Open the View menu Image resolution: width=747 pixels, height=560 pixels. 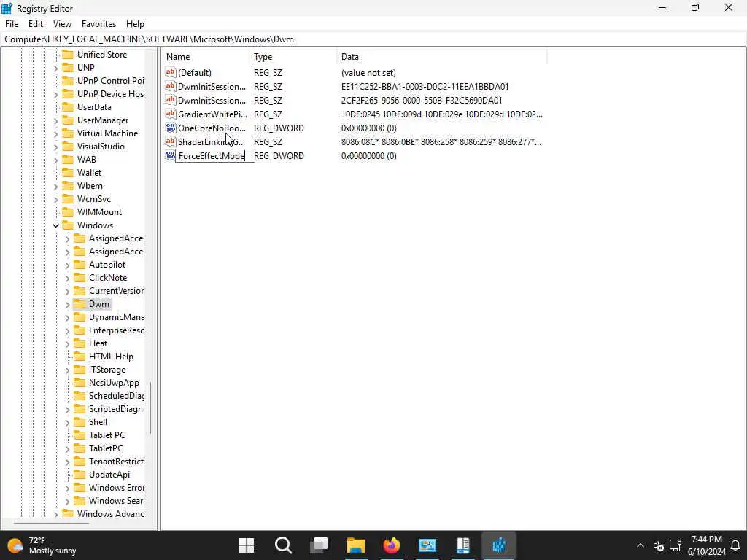click(x=62, y=24)
